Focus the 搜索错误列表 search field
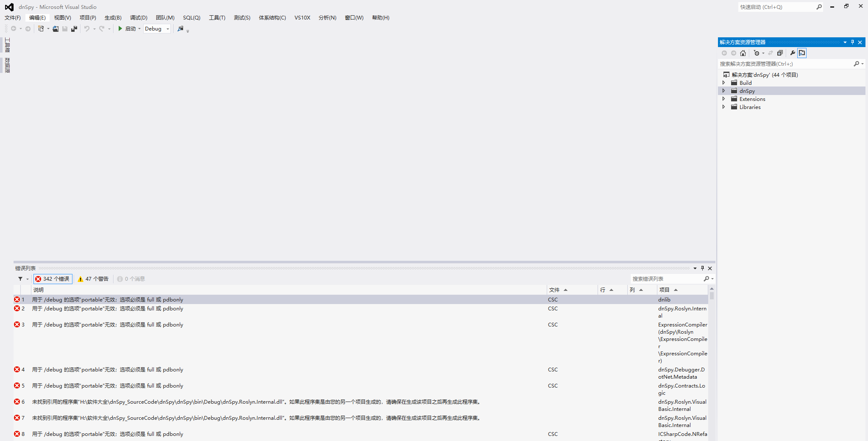868x441 pixels. 666,279
